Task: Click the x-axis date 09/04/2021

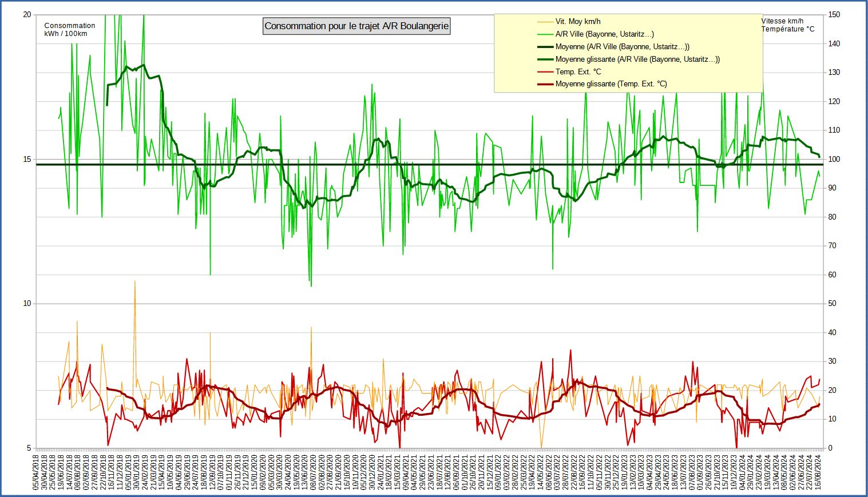Action: (407, 472)
